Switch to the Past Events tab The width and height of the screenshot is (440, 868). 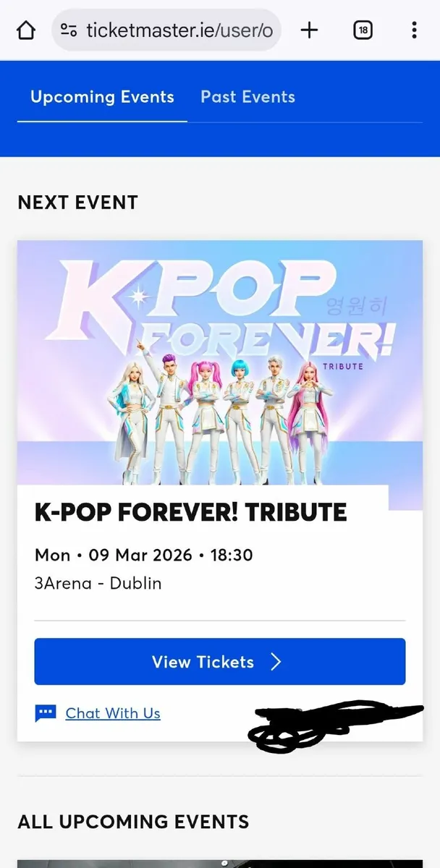click(x=247, y=96)
